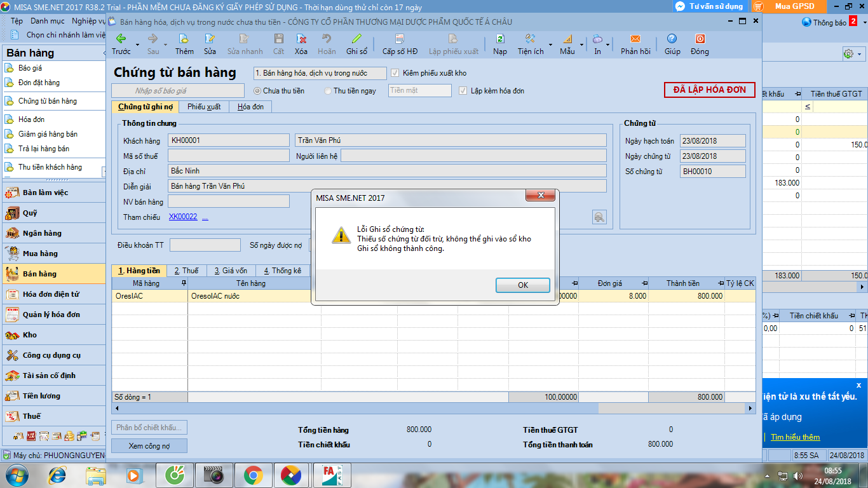This screenshot has height=488, width=868.
Task: Switch to the Hóa đơn tab
Action: 250,107
